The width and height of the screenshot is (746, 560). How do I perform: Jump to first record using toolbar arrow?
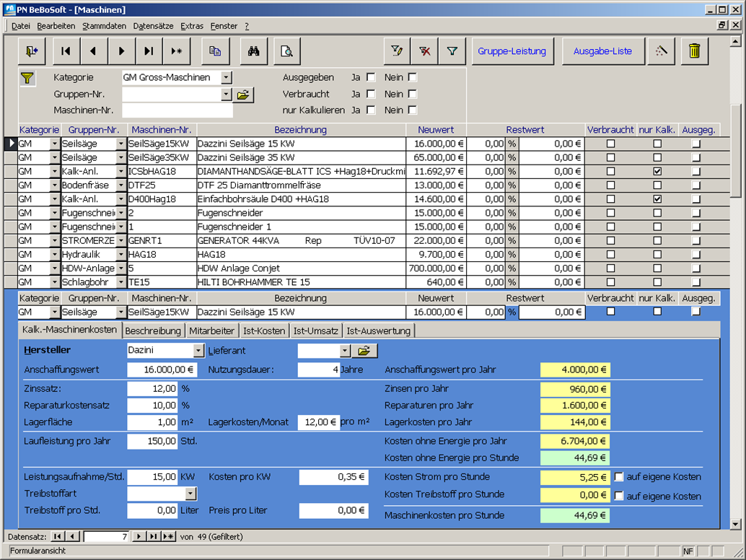click(x=66, y=51)
